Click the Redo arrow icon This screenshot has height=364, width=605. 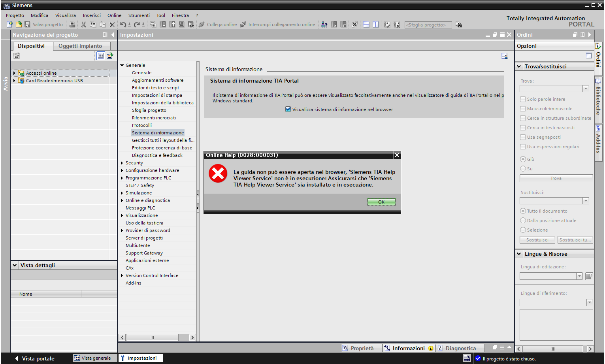pyautogui.click(x=137, y=25)
